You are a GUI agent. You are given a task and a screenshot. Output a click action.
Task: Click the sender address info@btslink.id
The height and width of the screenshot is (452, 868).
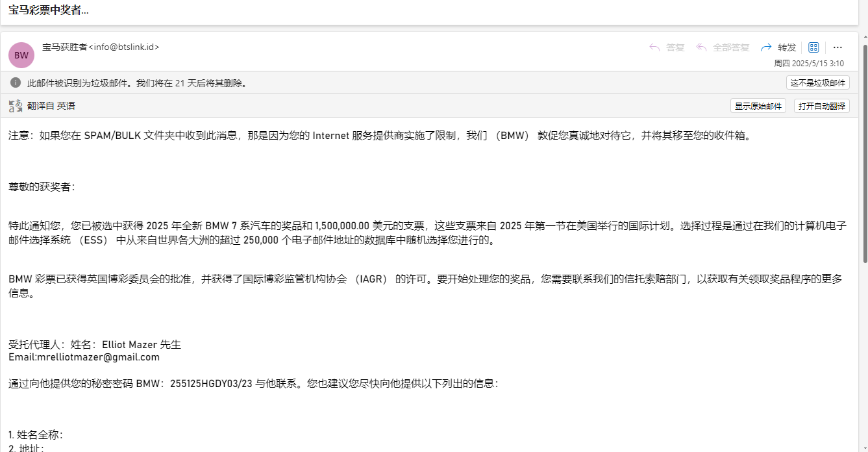125,47
